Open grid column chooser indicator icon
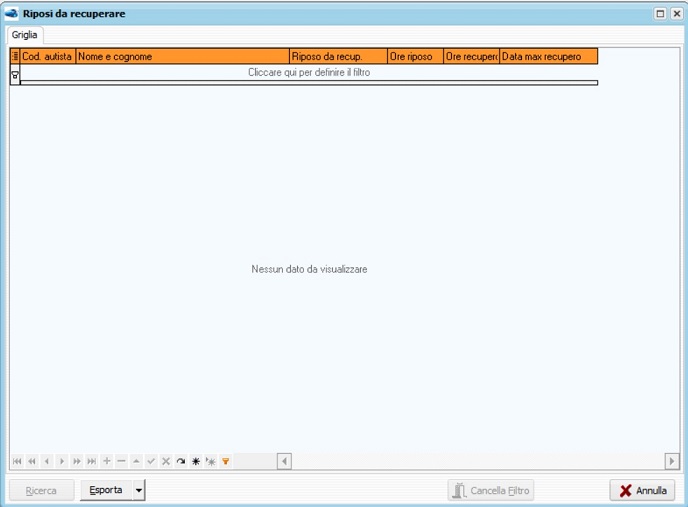Image resolution: width=688 pixels, height=507 pixels. [15, 56]
